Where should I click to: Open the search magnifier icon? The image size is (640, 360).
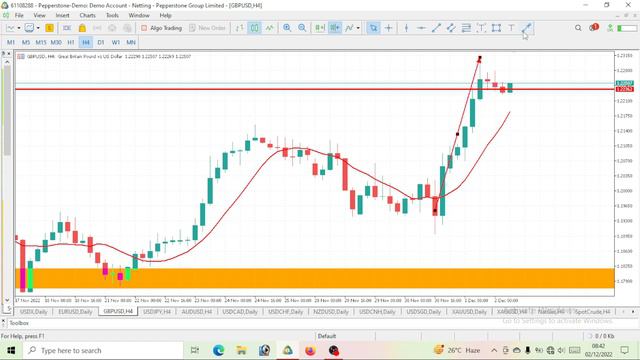point(578,28)
